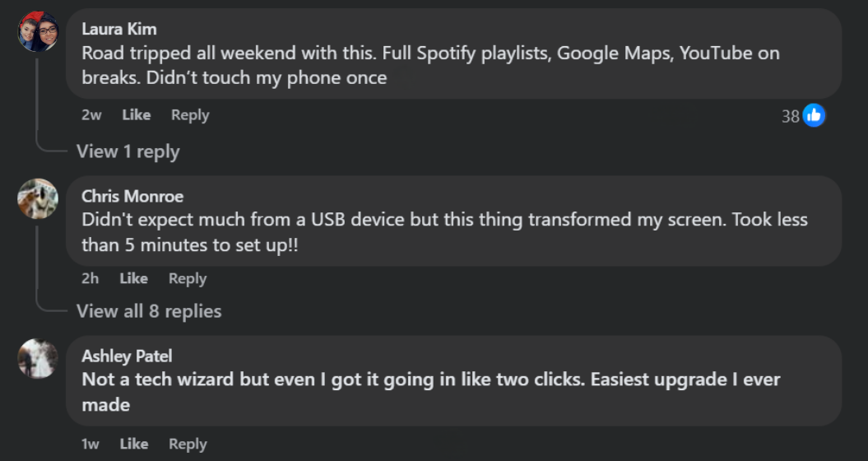868x461 pixels.
Task: Open Chris Monroe's profile name link
Action: click(x=132, y=196)
